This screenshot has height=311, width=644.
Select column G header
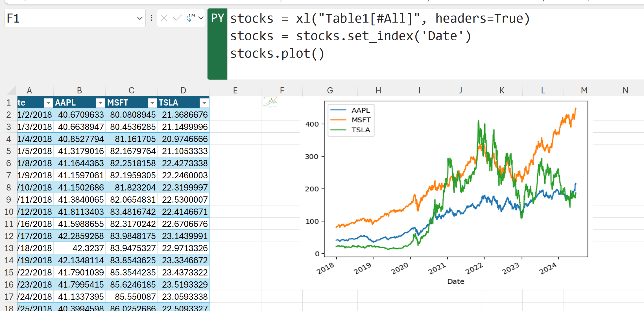[x=330, y=91]
